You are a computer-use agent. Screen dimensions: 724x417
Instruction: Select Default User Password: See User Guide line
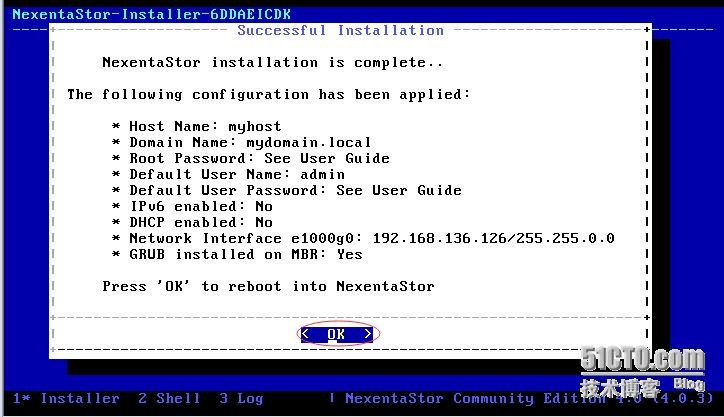[x=287, y=190]
